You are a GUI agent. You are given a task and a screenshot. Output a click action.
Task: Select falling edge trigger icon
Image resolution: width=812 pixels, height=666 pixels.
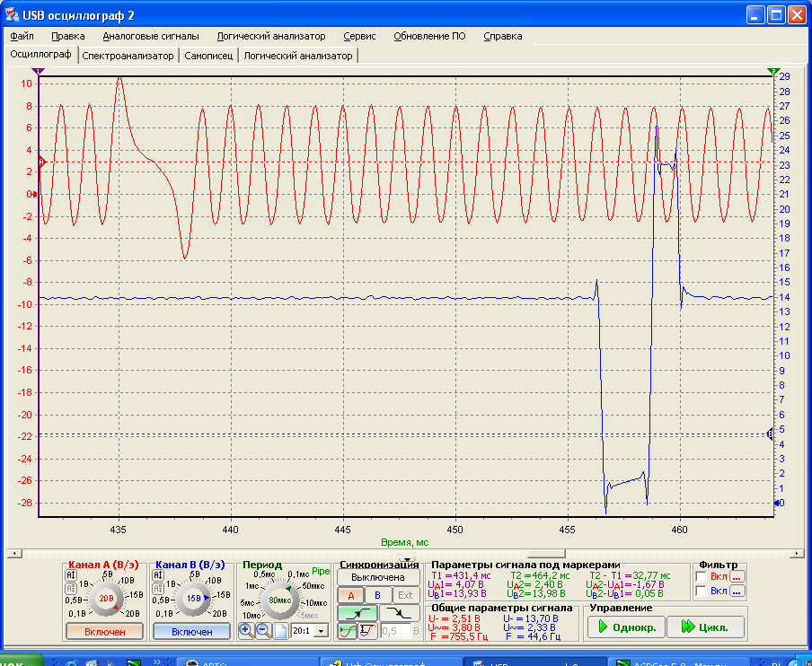400,613
